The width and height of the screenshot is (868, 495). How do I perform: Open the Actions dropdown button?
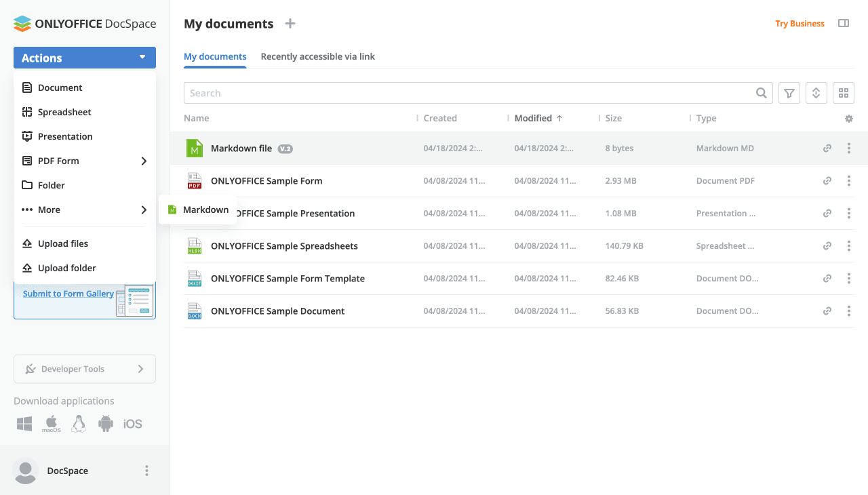(x=85, y=58)
